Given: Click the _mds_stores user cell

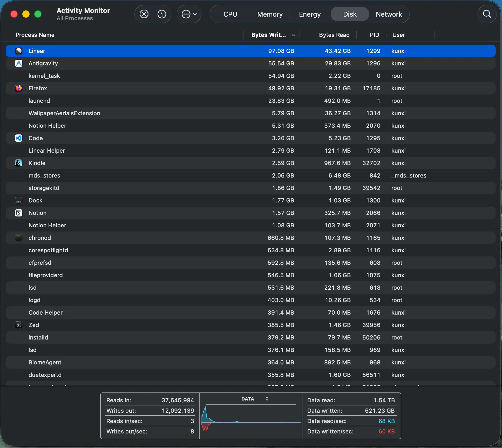Looking at the screenshot, I should pyautogui.click(x=409, y=175).
